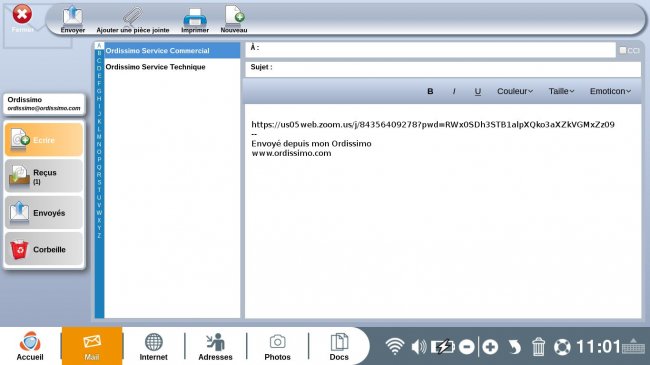
Task: Click the speaker volume icon
Action: [x=419, y=347]
